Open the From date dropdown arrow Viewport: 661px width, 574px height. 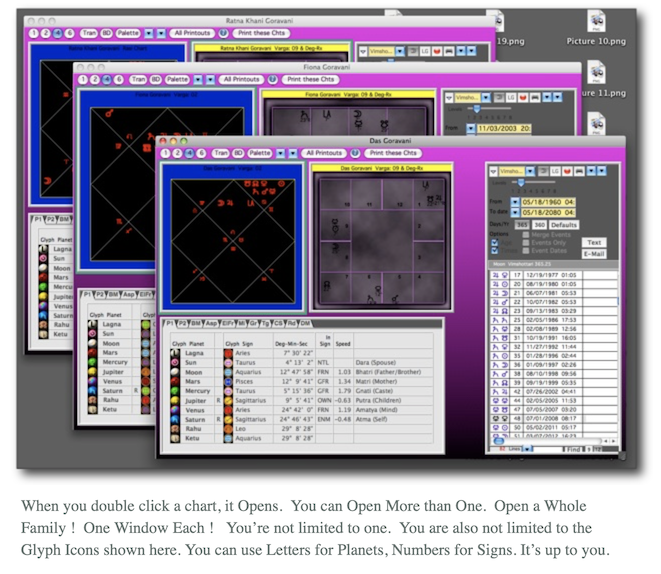point(516,200)
